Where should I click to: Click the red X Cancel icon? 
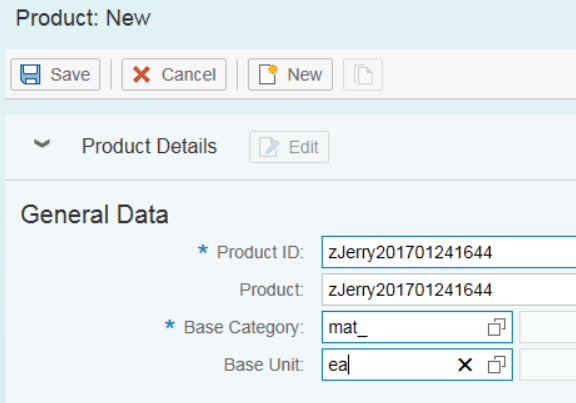pos(141,75)
